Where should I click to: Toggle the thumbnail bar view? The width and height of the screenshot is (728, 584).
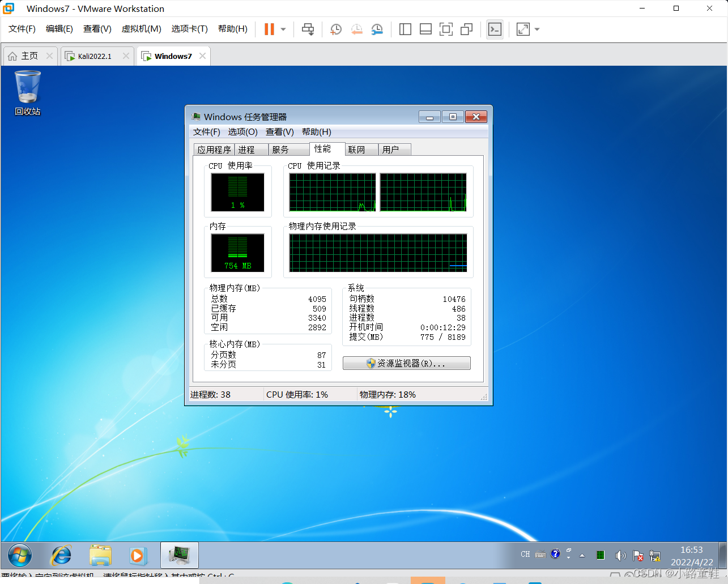tap(425, 29)
